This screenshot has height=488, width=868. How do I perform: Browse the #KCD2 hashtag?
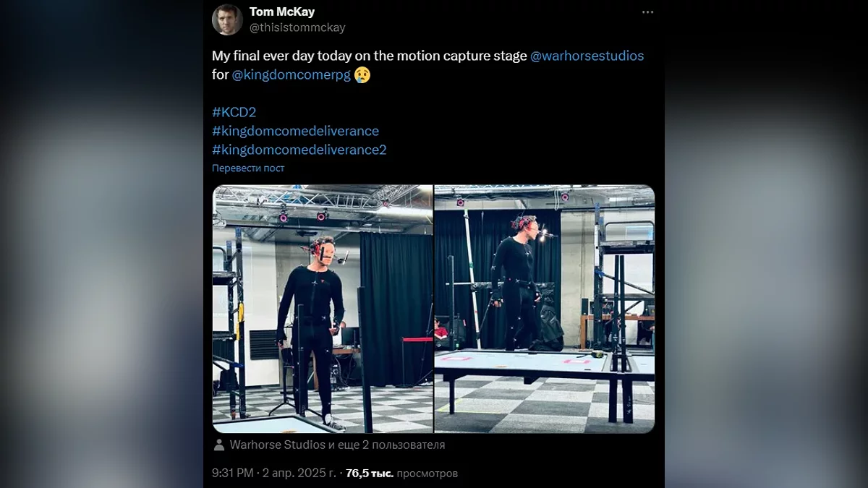(234, 112)
